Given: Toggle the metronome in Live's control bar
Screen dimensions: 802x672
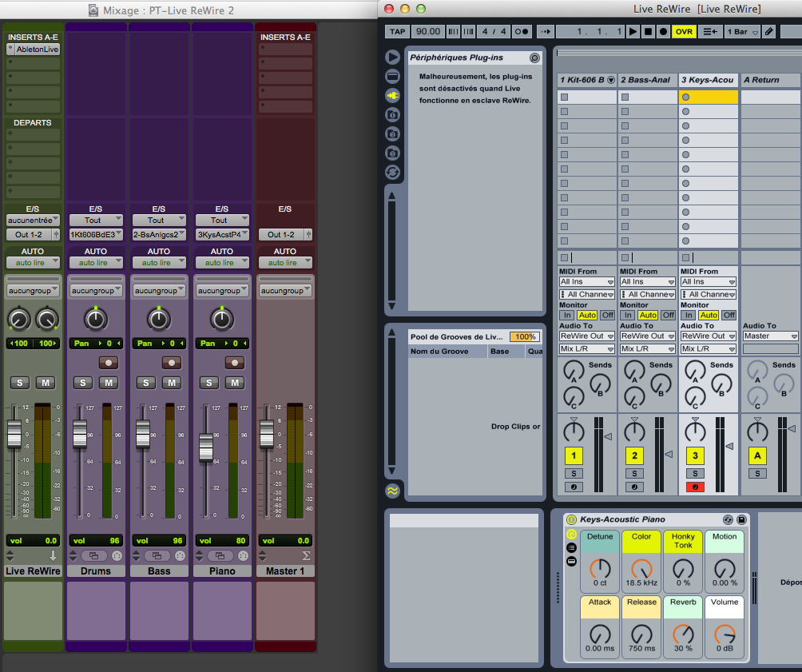Looking at the screenshot, I should click(521, 32).
